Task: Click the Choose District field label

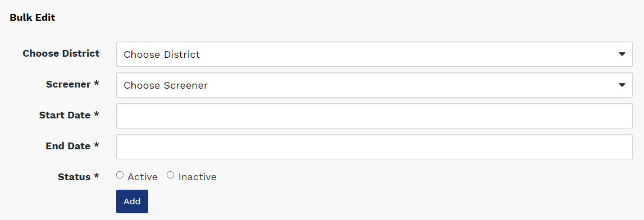Action: tap(61, 53)
